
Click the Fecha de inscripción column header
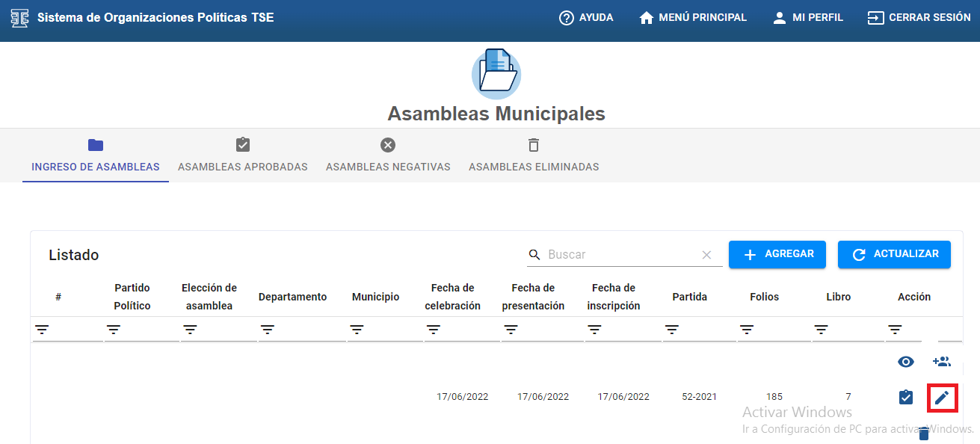614,297
